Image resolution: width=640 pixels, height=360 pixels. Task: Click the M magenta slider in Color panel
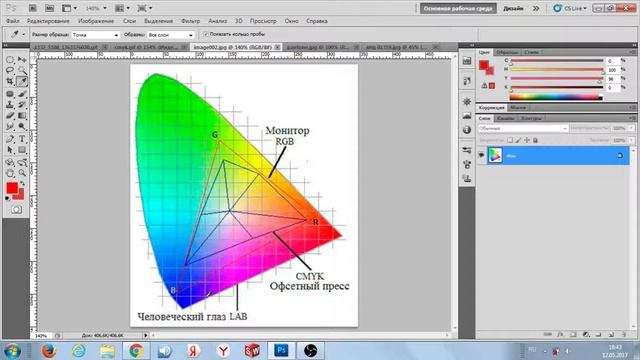[x=557, y=70]
